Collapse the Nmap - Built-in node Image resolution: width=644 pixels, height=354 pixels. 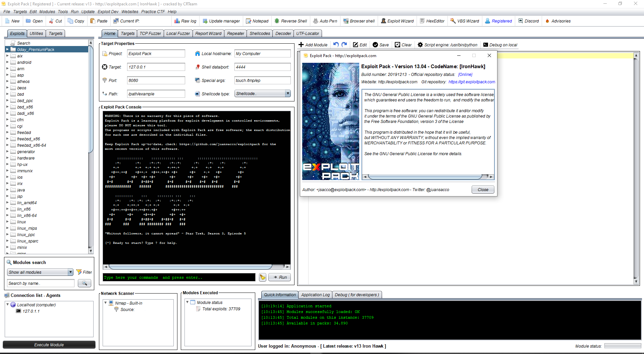pyautogui.click(x=105, y=303)
